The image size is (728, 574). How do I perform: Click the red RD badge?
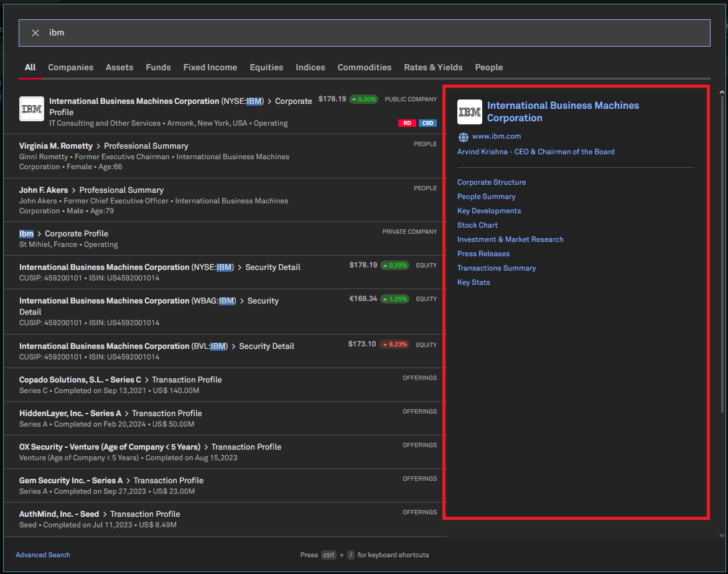407,123
